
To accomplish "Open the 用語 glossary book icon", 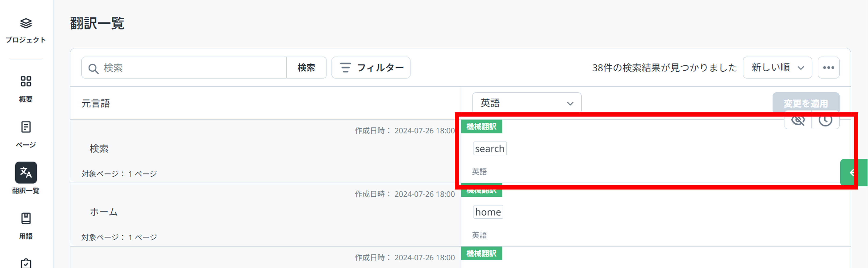I will (x=26, y=218).
